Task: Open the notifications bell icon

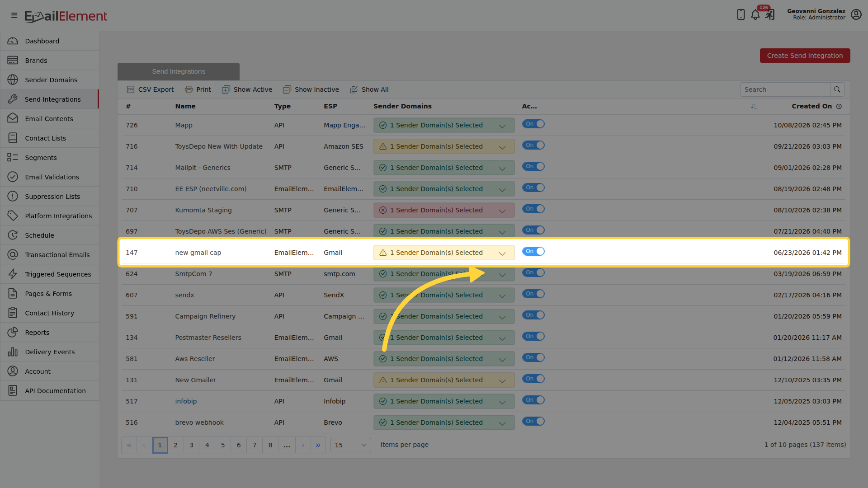Action: (x=755, y=14)
